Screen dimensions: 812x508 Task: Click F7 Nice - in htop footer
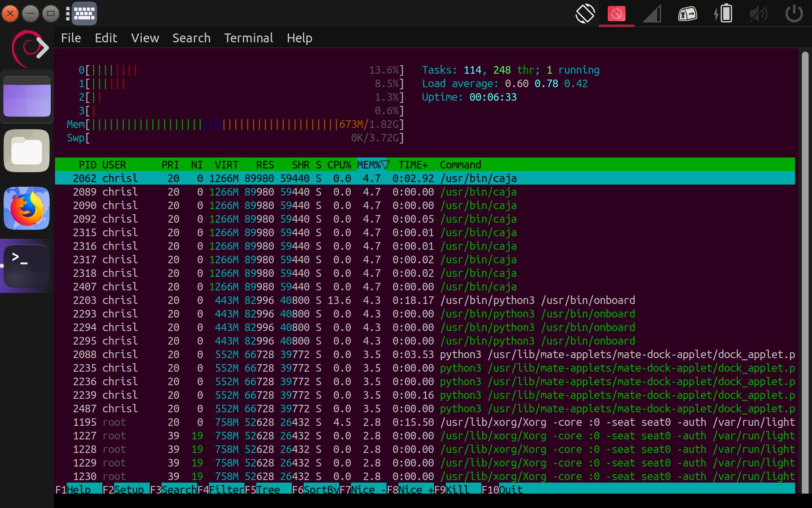pos(363,489)
